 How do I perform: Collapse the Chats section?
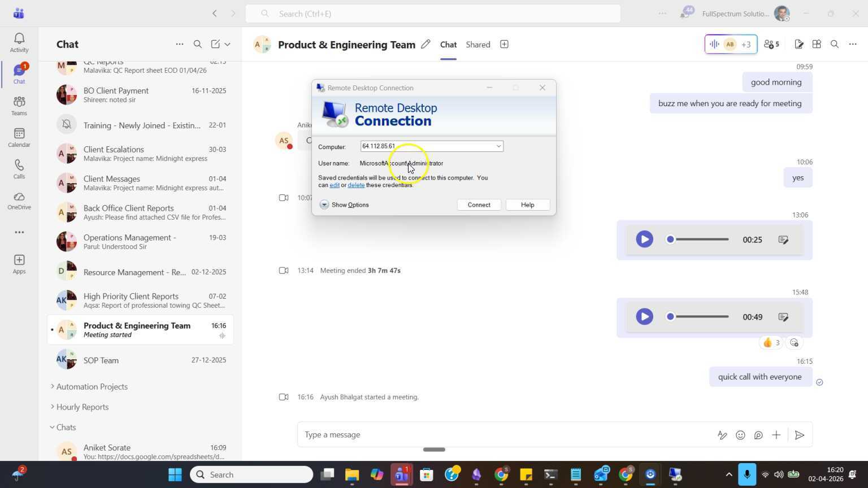click(66, 428)
